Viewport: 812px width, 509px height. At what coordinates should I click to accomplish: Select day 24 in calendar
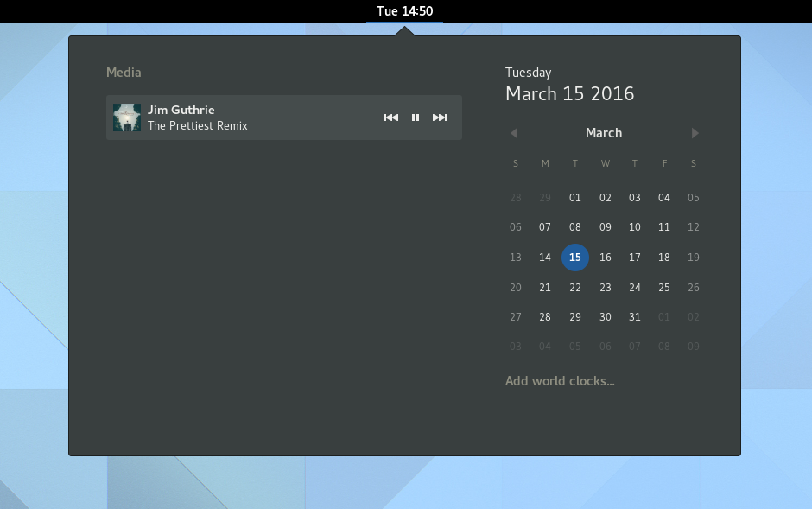click(x=634, y=288)
